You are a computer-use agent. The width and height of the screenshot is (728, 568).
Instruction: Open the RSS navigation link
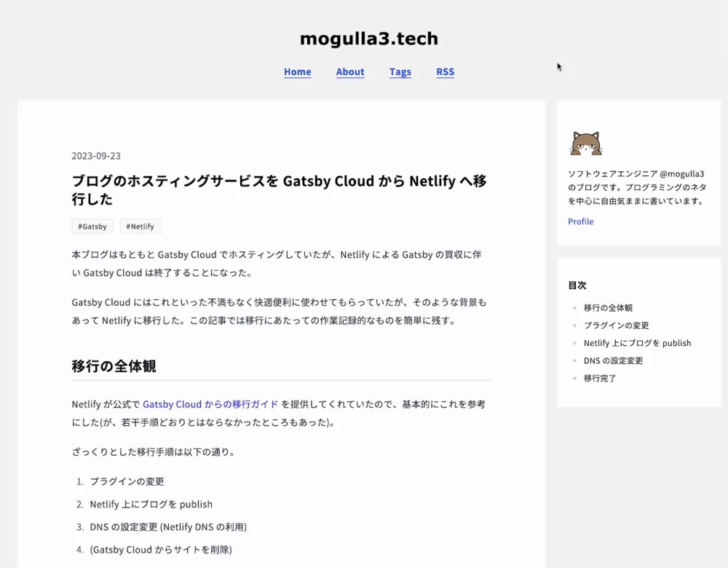click(x=446, y=72)
